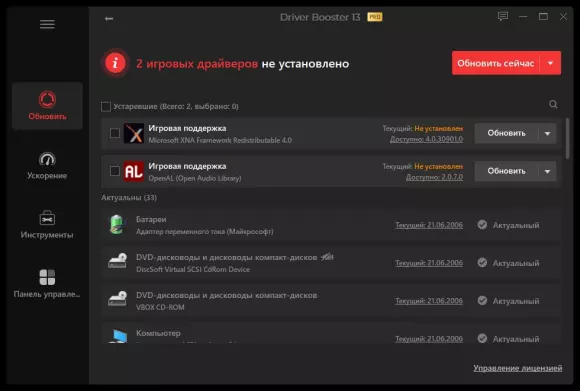
Task: Open the Управление лицензией link
Action: coord(517,368)
